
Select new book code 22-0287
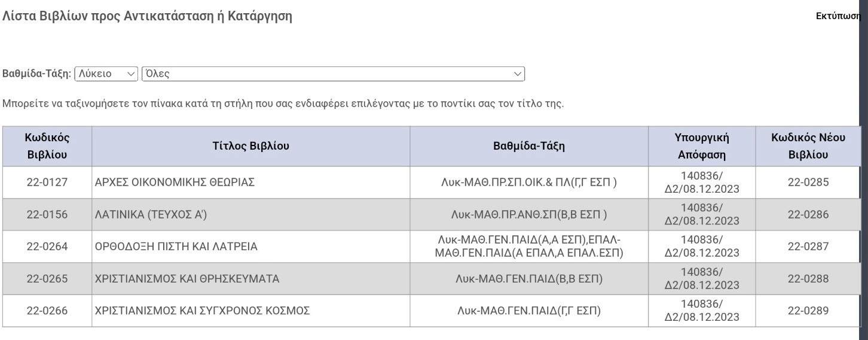pos(808,247)
